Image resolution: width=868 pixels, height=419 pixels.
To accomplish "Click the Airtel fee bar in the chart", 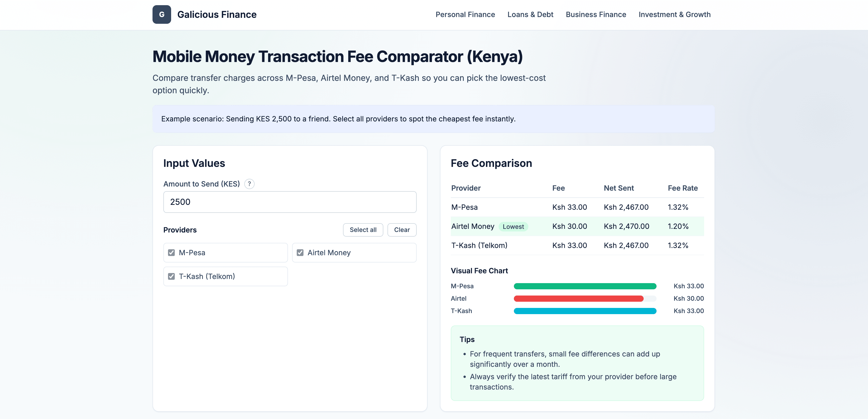I will [578, 298].
